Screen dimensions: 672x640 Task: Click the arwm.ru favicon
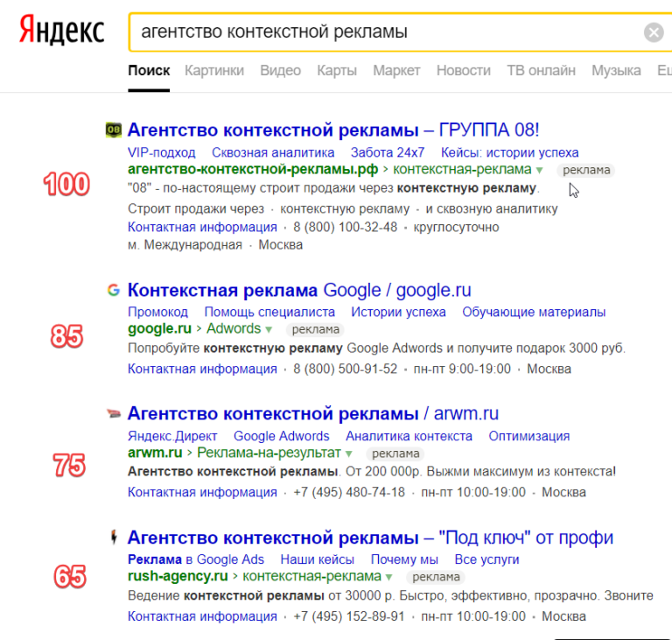[x=114, y=413]
